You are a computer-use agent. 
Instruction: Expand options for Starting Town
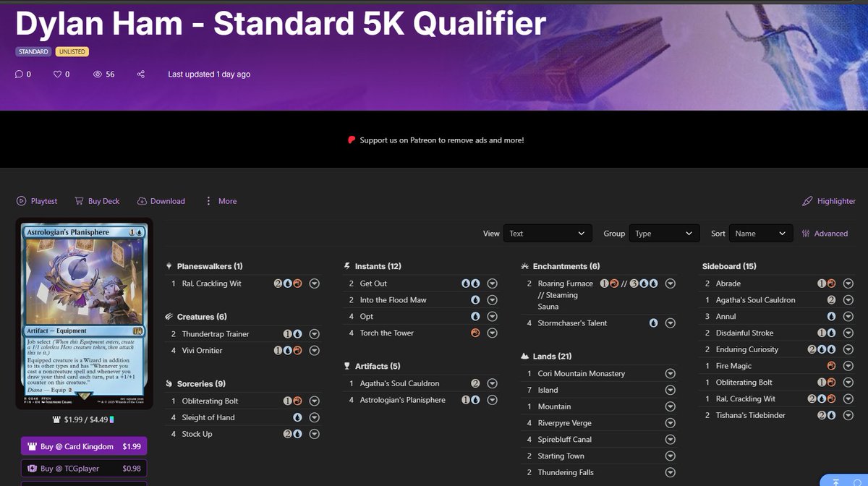671,456
